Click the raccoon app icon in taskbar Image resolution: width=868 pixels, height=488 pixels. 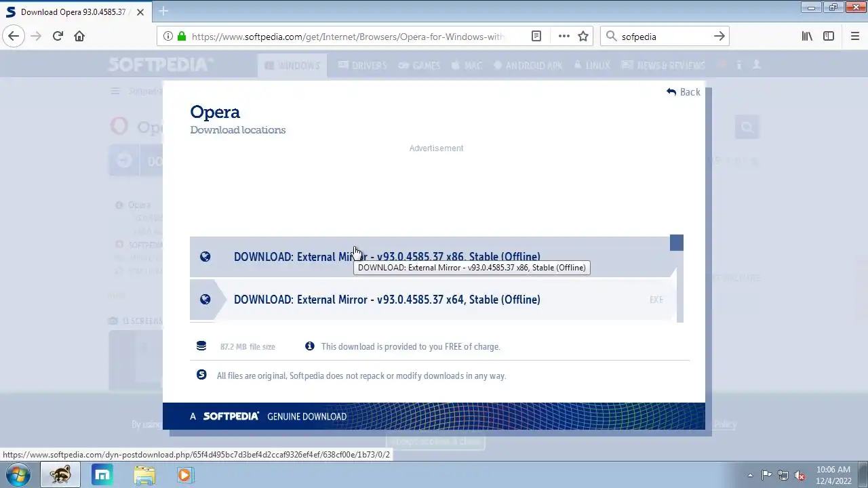[x=60, y=474]
